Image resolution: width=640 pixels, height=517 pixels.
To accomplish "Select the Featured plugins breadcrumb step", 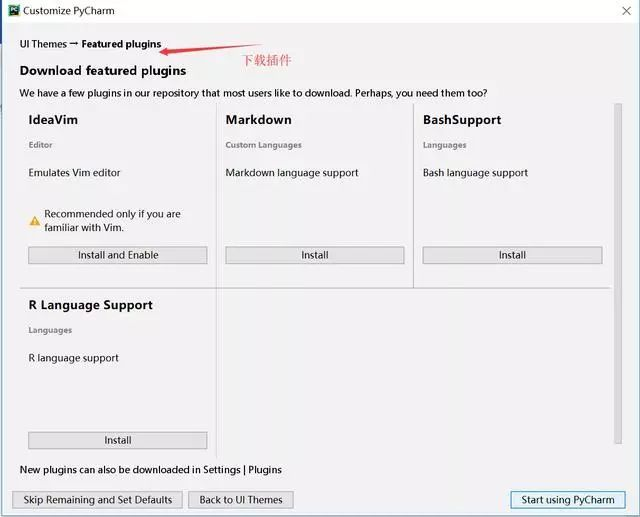I will tap(121, 44).
